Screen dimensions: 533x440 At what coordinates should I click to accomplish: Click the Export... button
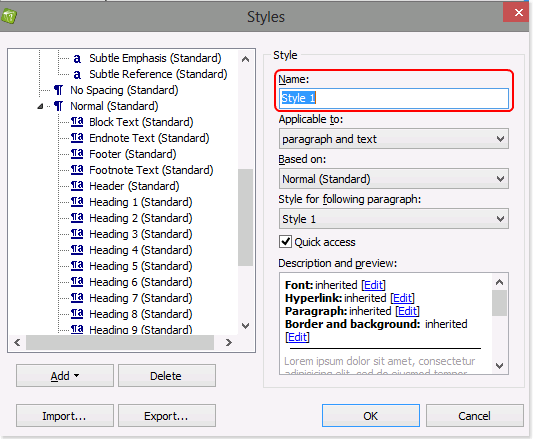coord(167,416)
